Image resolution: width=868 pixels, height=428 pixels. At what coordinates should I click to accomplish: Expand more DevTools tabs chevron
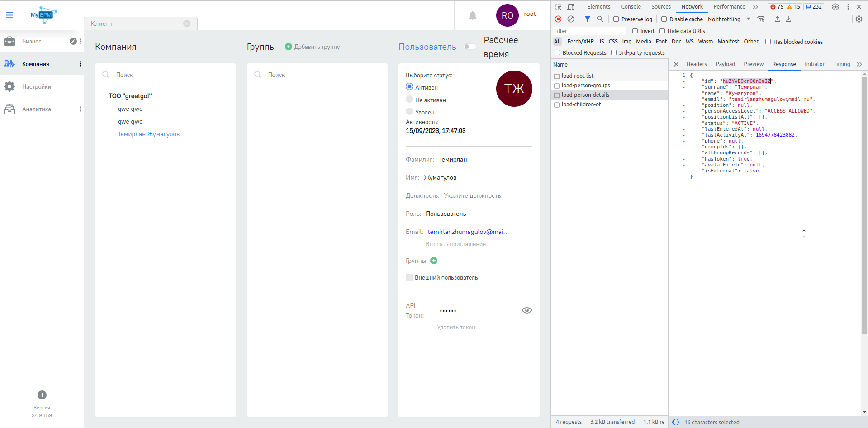pos(755,7)
